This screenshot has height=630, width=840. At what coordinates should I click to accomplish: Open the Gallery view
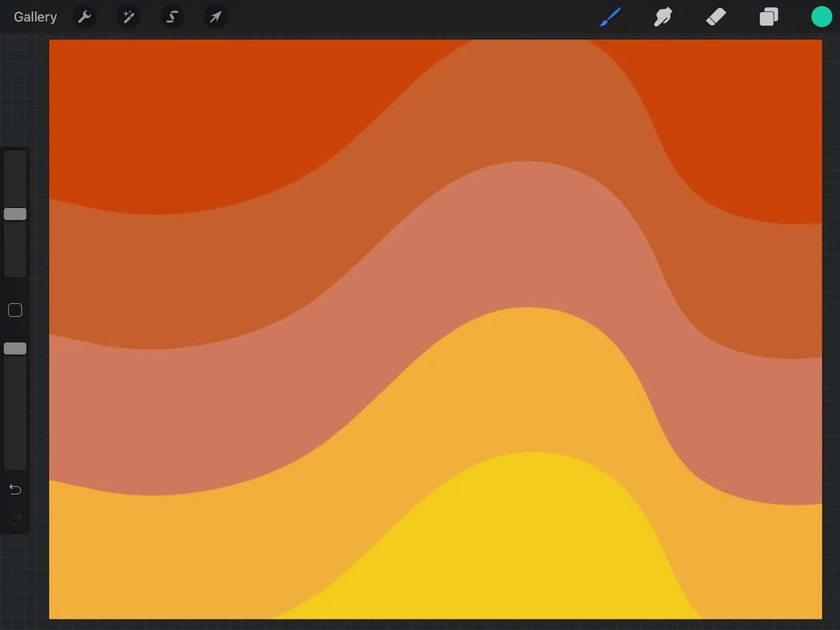tap(35, 17)
